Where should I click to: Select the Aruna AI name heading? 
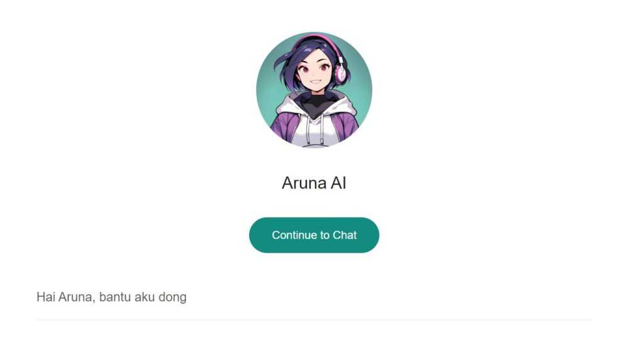pos(314,183)
